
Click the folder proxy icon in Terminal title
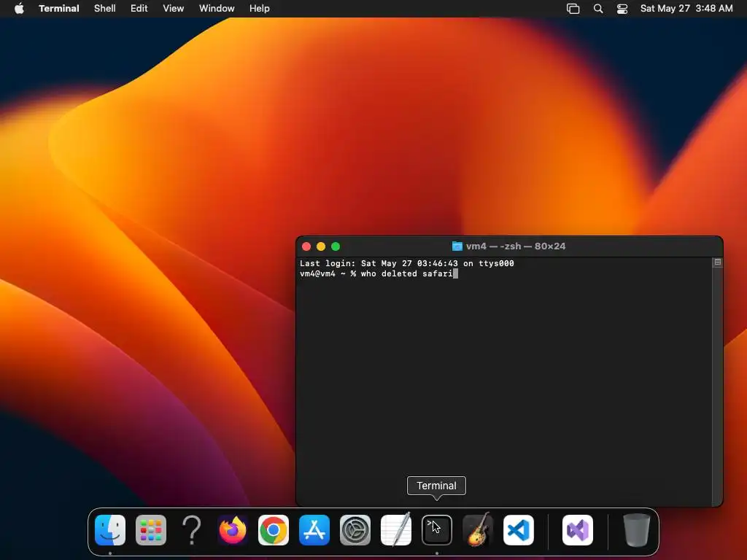pos(457,246)
